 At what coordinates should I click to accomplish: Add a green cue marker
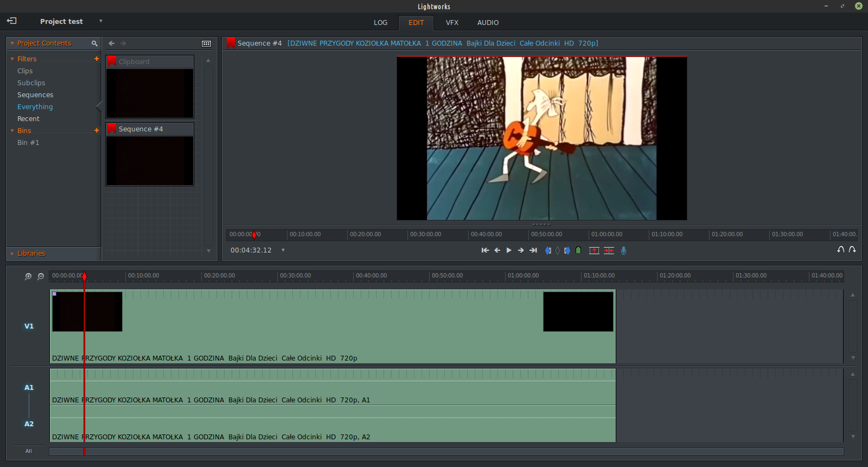click(578, 250)
